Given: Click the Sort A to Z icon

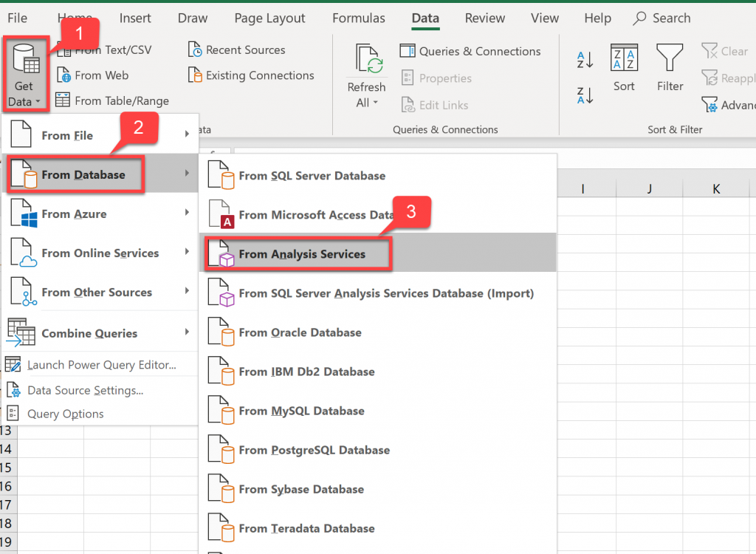Looking at the screenshot, I should pyautogui.click(x=585, y=61).
